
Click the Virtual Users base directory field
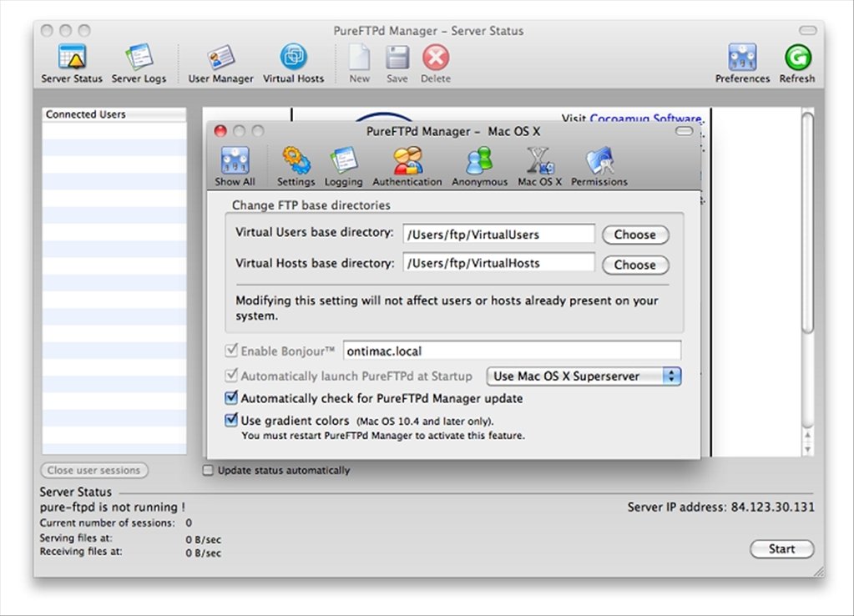click(498, 235)
